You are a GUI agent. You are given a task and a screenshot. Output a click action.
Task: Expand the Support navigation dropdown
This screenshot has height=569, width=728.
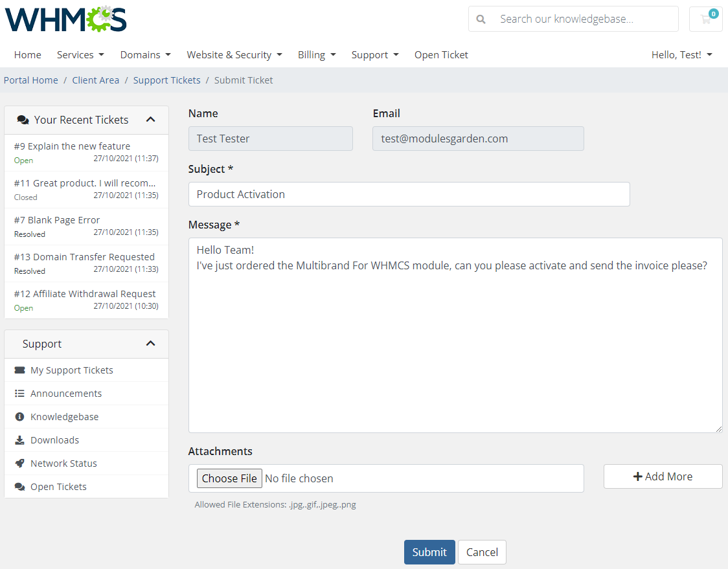click(375, 55)
